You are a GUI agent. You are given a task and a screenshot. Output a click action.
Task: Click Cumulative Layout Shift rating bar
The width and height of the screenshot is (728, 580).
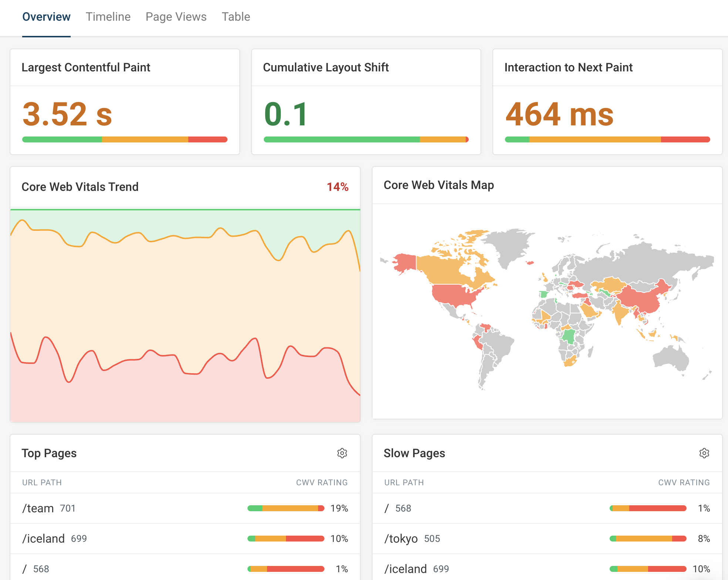366,139
